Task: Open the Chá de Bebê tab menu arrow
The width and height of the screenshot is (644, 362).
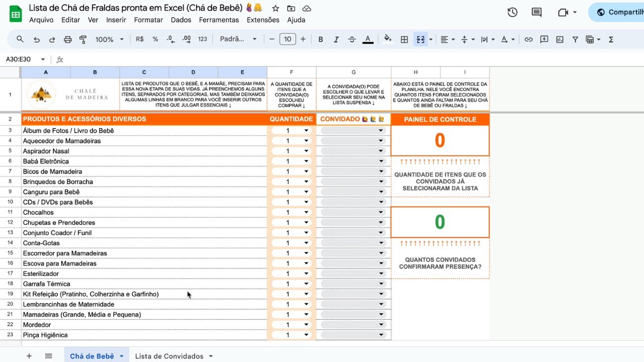Action: [121, 356]
